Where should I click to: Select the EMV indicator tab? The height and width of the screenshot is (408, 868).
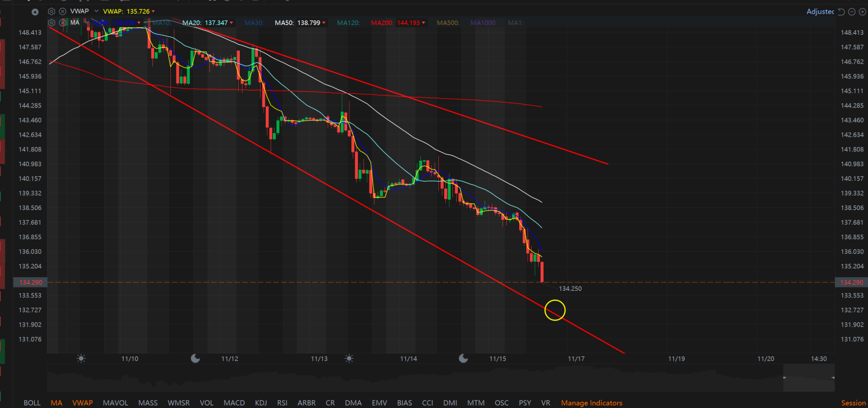(x=380, y=403)
